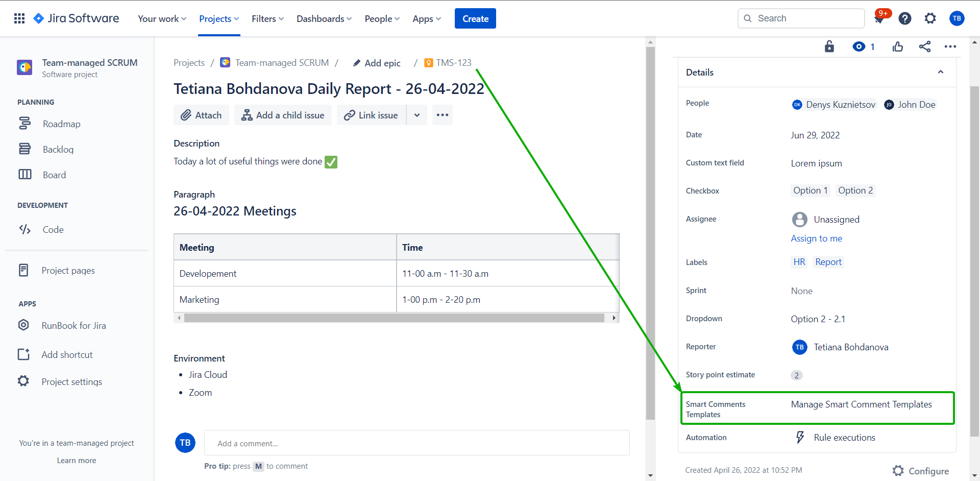Click the help question mark icon
This screenshot has height=481, width=980.
tap(904, 19)
